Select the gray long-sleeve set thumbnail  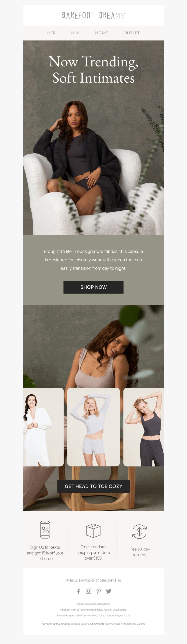[93, 427]
